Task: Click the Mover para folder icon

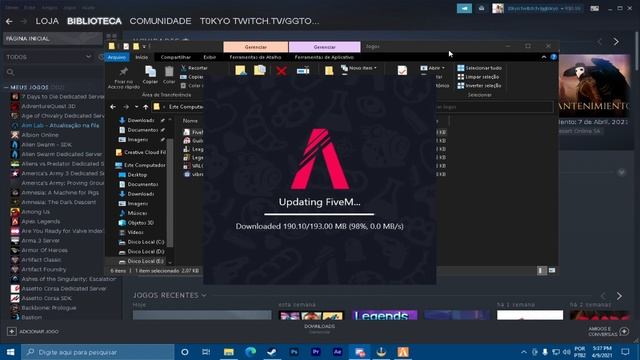Action: tap(241, 71)
